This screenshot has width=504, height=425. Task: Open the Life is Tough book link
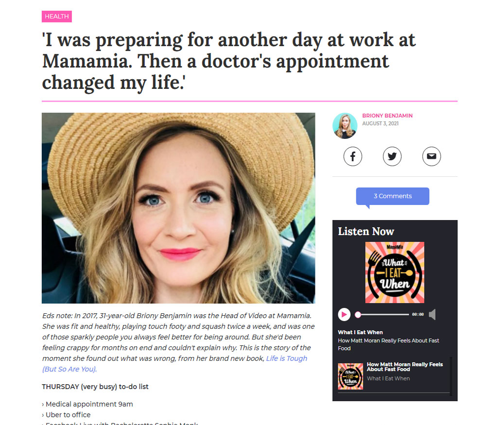coord(174,364)
